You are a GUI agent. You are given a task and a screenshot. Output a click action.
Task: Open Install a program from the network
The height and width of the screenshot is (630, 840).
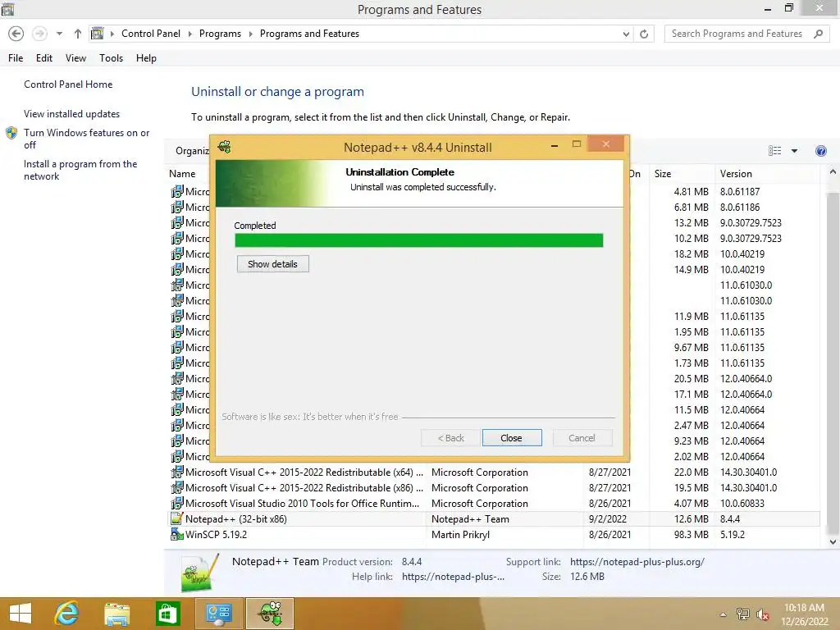pos(80,170)
